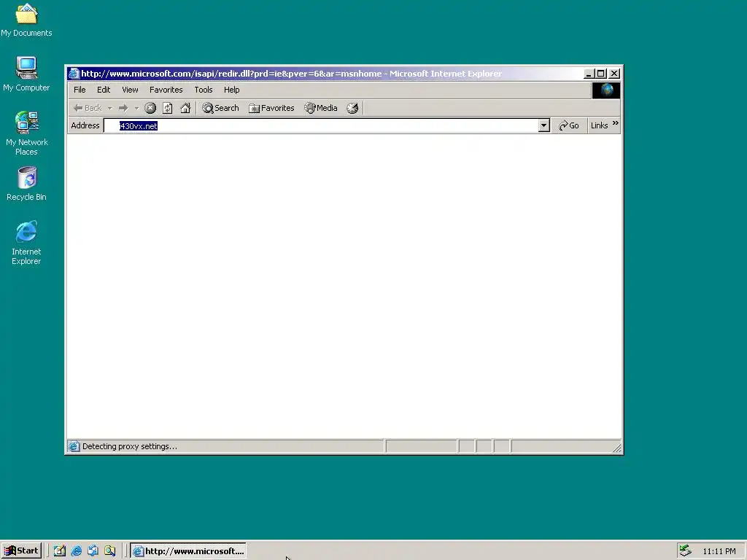Open the Forward history dropdown arrow

pos(136,108)
